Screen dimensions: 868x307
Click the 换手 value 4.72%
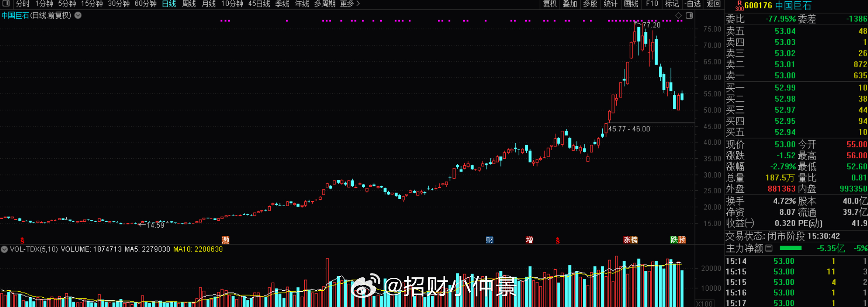tap(785, 201)
